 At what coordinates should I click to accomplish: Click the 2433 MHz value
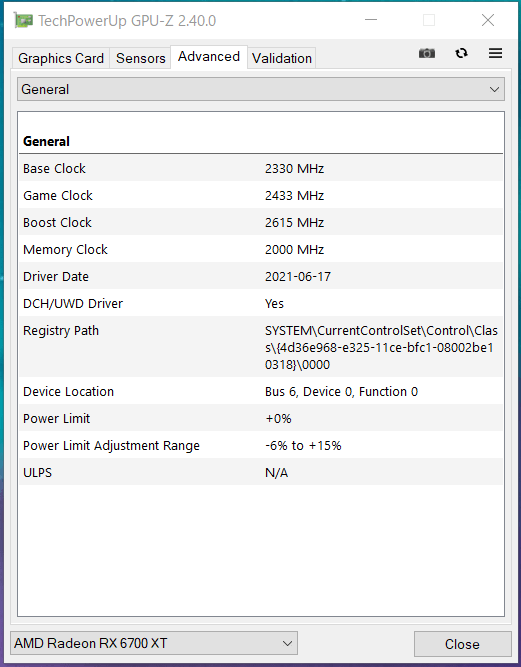[294, 195]
